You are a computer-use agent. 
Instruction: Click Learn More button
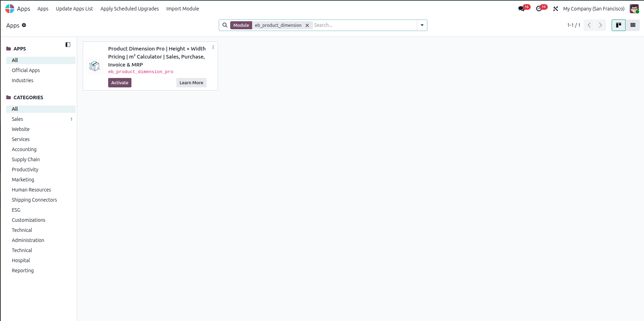(191, 83)
